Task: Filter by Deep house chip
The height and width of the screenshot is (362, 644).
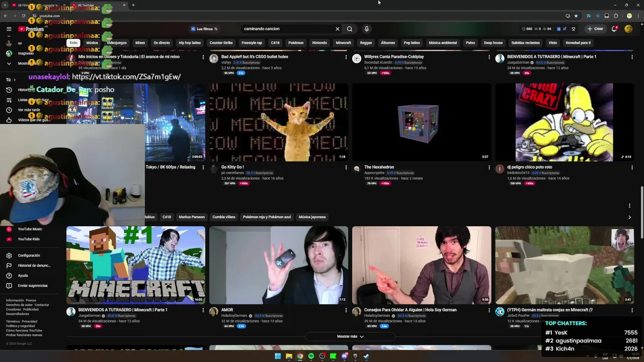Action: pos(493,43)
